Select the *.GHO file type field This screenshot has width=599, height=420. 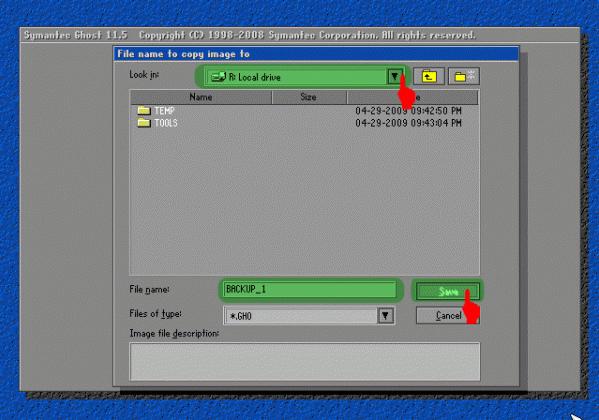(309, 316)
